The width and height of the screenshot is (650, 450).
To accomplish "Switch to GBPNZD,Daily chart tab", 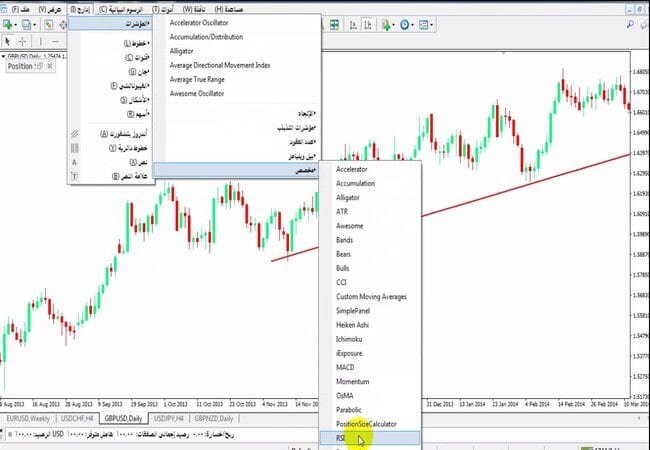I will [214, 419].
